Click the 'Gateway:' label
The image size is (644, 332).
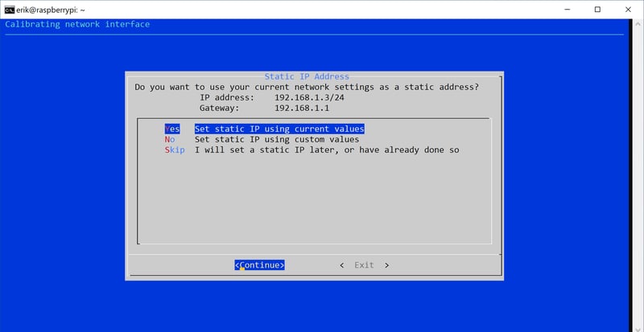point(219,109)
